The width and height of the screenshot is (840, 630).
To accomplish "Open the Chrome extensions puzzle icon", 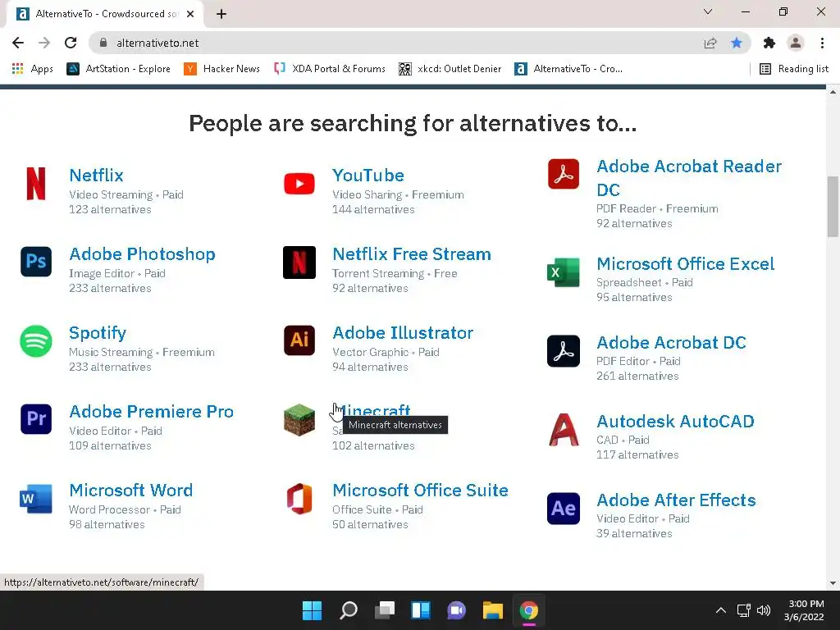I will pos(769,43).
